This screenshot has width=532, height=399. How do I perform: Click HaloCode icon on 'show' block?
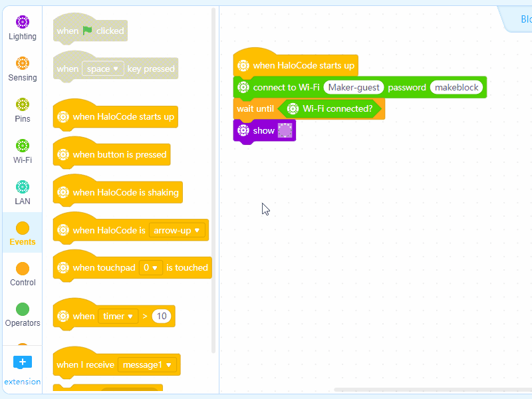[x=243, y=130]
